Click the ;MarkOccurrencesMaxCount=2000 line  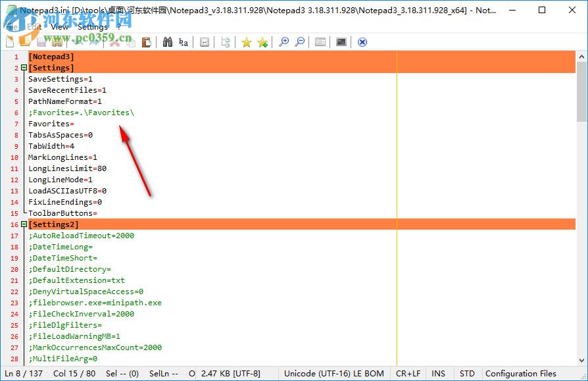tap(95, 347)
